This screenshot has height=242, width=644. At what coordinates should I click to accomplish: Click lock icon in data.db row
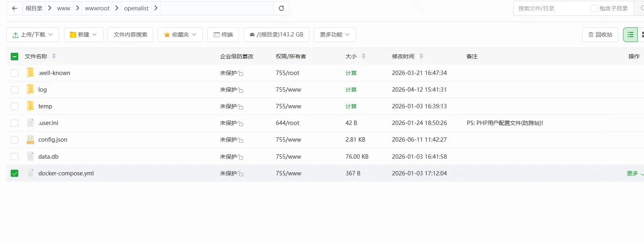(241, 157)
